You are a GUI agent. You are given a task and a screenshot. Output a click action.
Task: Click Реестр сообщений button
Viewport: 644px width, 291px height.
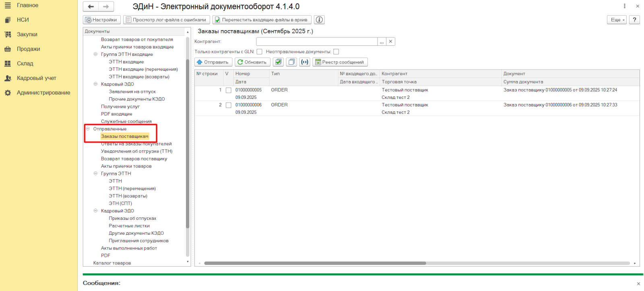pyautogui.click(x=340, y=62)
